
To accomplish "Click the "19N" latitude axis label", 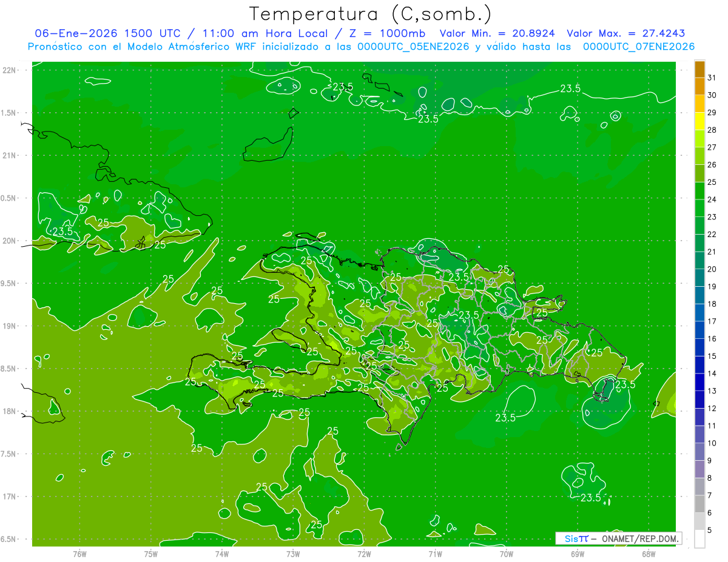I will coord(10,326).
